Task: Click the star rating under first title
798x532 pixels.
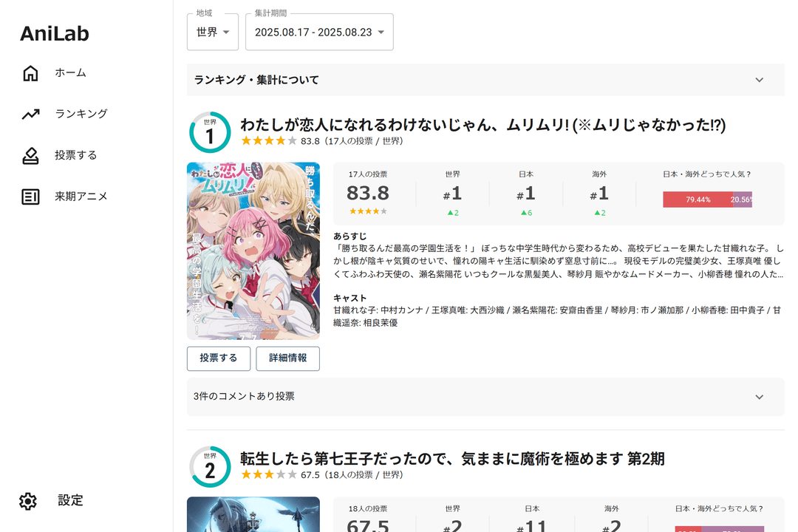Action: click(269, 141)
